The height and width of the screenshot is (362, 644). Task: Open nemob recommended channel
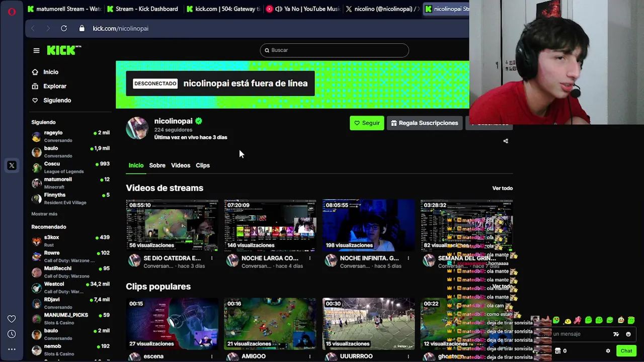point(70,349)
